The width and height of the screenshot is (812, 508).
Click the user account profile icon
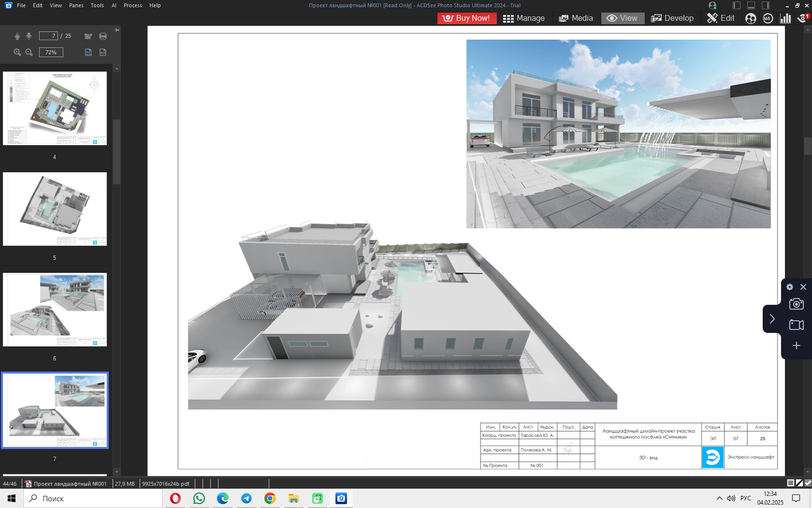[x=712, y=5]
